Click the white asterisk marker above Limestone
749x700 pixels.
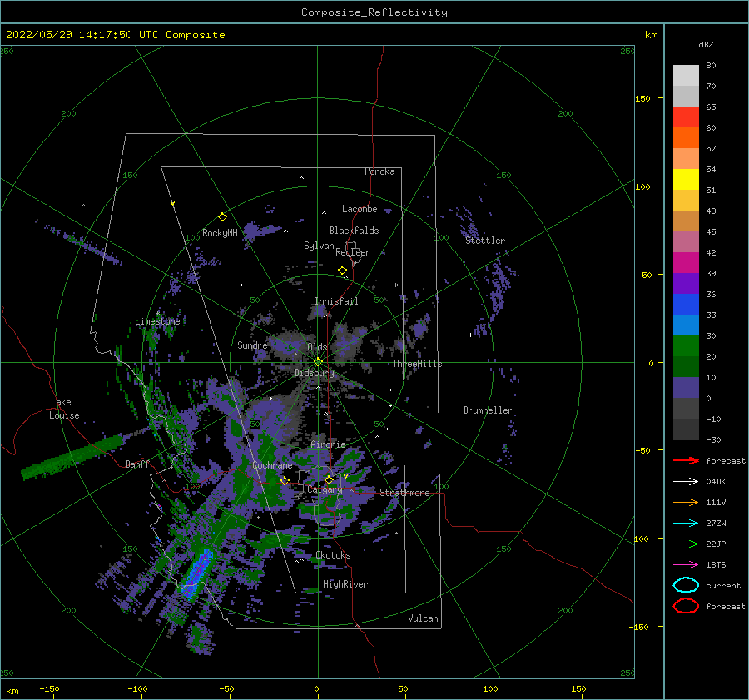click(x=157, y=314)
